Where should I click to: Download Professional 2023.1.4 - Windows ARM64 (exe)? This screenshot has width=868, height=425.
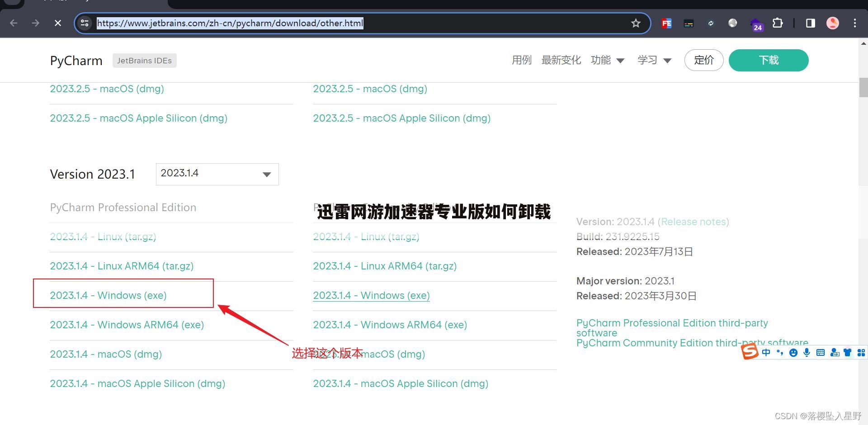tap(127, 325)
